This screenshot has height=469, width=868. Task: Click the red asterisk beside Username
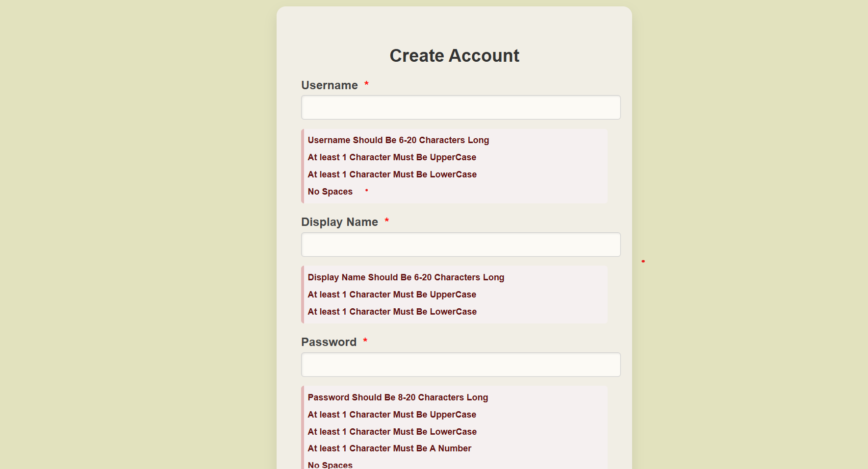pyautogui.click(x=367, y=84)
